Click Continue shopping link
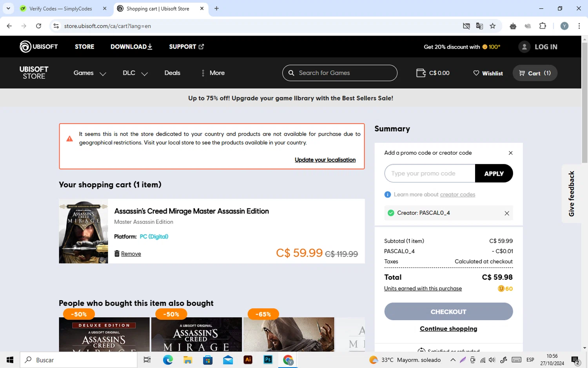588x368 pixels. pyautogui.click(x=448, y=329)
